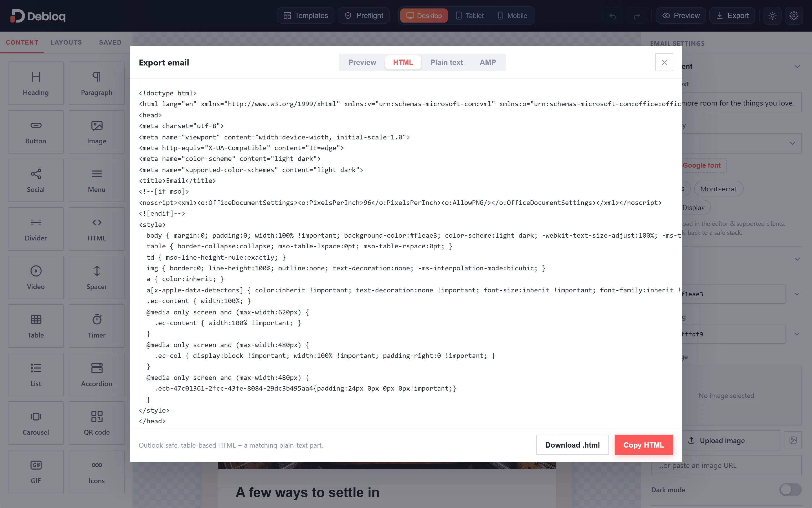Add a Paragraph block
This screenshot has height=508, width=812.
97,83
